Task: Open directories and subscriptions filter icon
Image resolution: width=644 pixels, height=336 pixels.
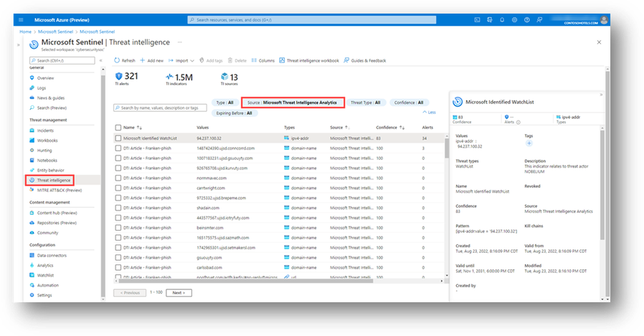Action: coord(490,19)
